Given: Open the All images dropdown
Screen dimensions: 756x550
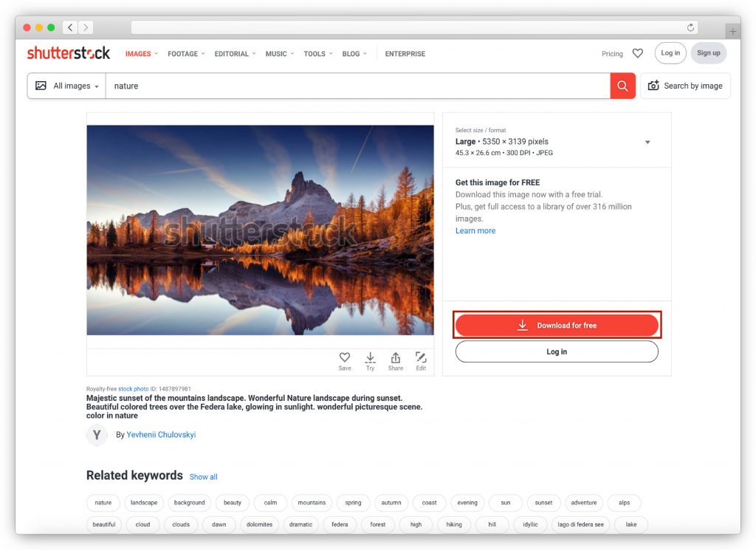Looking at the screenshot, I should coord(66,86).
